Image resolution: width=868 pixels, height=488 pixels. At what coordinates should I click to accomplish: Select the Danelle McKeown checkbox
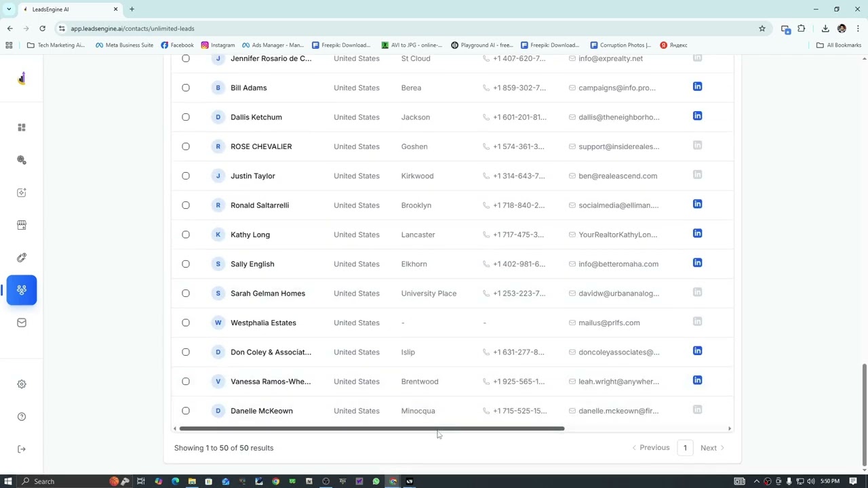pos(186,411)
